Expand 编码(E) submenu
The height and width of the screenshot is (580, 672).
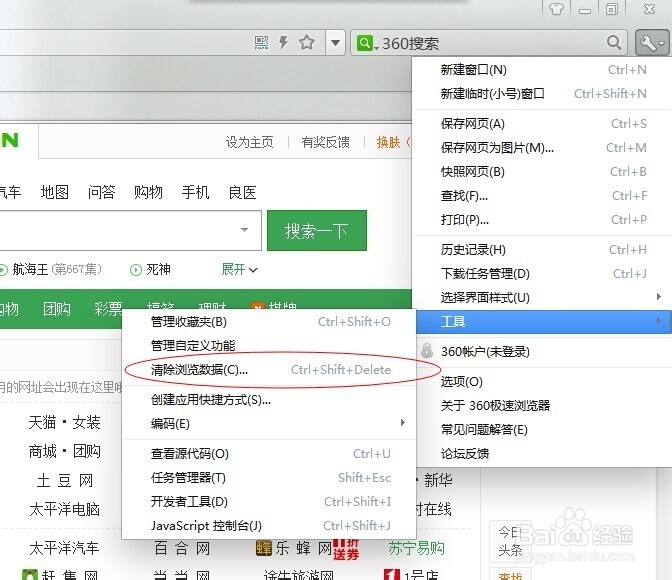(270, 424)
